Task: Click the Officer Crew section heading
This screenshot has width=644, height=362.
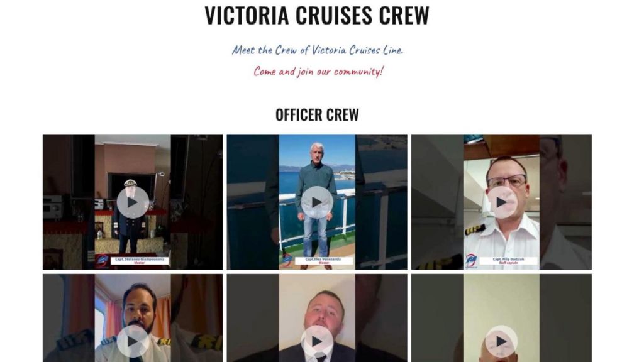Action: (317, 115)
